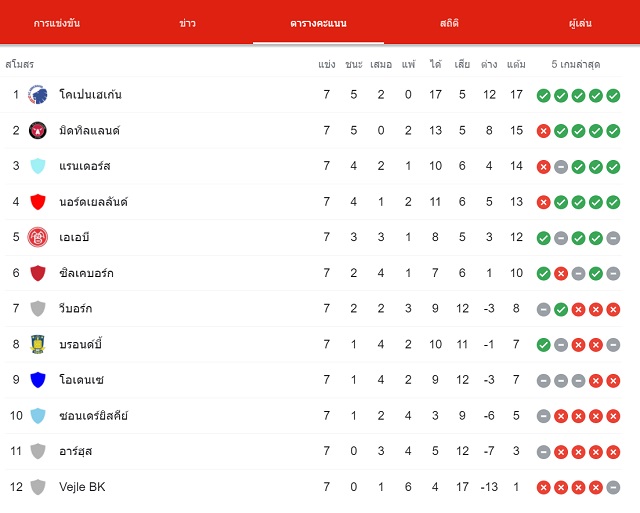
Task: Click Vejle BK's grey draw result icon
Action: (x=613, y=487)
